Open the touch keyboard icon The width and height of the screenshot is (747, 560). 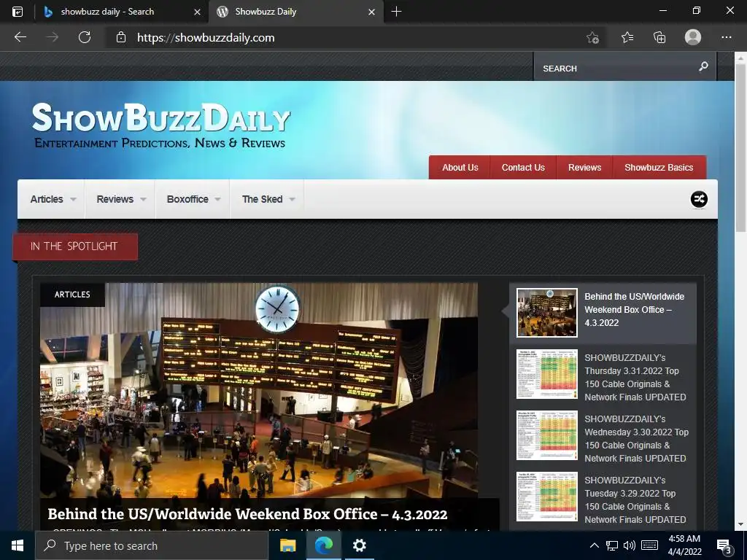pos(649,545)
